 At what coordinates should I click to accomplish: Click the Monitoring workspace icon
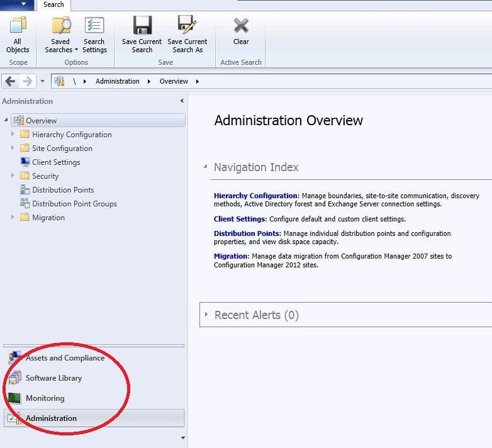[14, 398]
